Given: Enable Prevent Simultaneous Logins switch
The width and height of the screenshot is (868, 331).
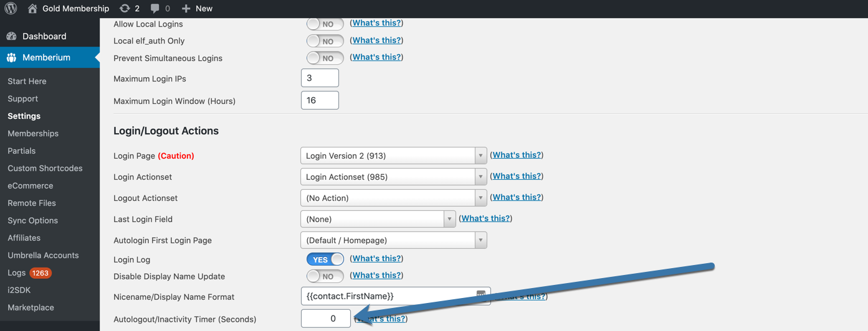Looking at the screenshot, I should coord(325,58).
